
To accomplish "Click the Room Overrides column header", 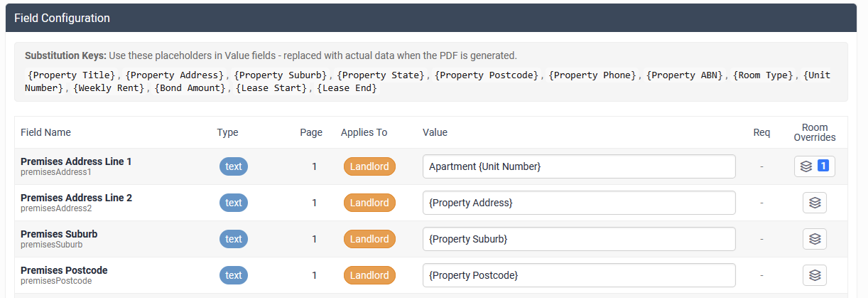I will click(x=814, y=132).
